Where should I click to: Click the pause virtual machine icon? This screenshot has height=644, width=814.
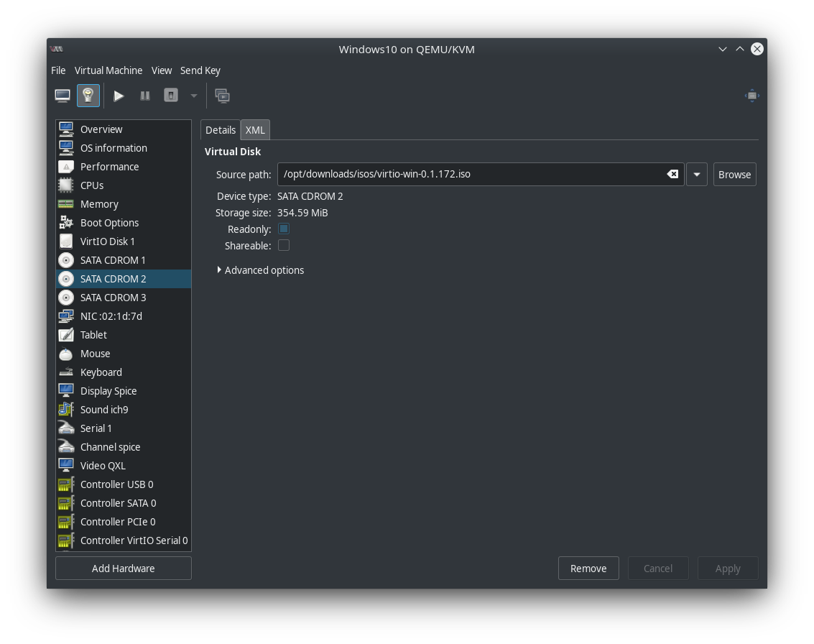[x=145, y=96]
